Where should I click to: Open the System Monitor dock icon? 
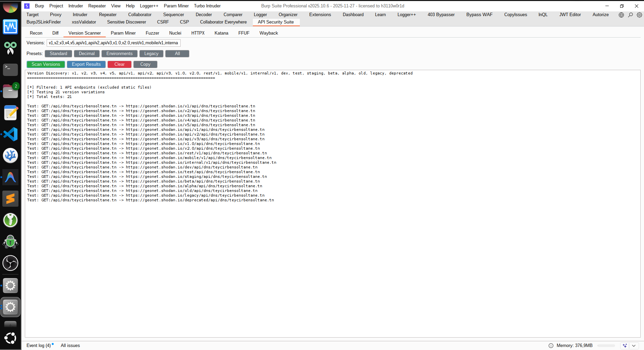pos(10,27)
